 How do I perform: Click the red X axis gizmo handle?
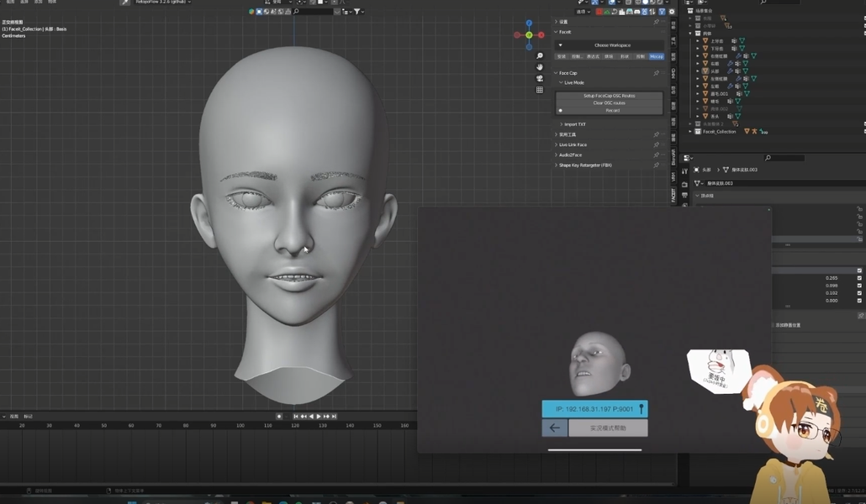pos(541,35)
